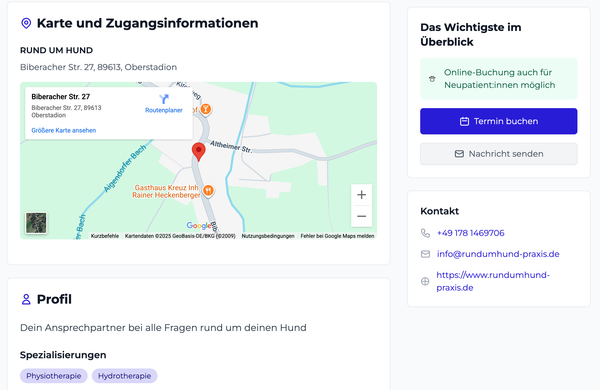This screenshot has height=390, width=600.
Task: Click the person icon beside Profil
Action: coord(26,299)
